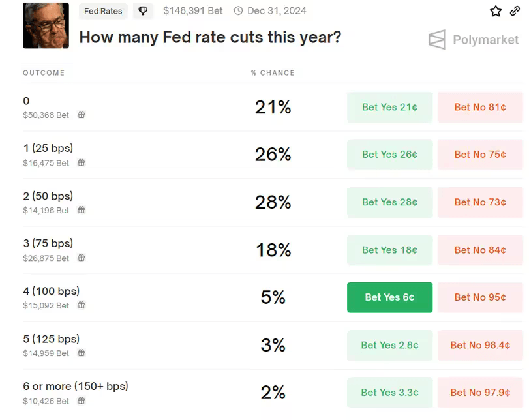Click the gift icon beside $50,368 Bet
The image size is (529, 420).
click(x=82, y=115)
